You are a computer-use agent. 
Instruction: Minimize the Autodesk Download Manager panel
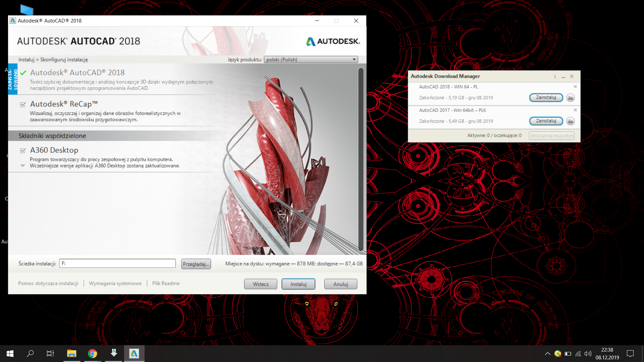[563, 76]
